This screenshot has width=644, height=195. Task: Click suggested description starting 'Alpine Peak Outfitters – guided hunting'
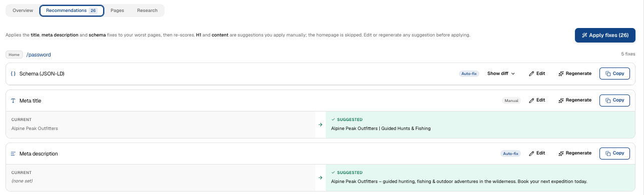pos(459,181)
